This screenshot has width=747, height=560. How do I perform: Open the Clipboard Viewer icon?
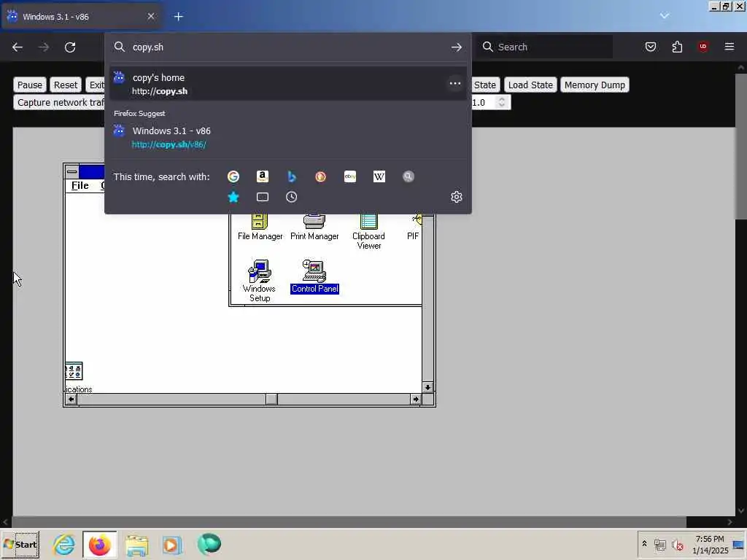[368, 232]
